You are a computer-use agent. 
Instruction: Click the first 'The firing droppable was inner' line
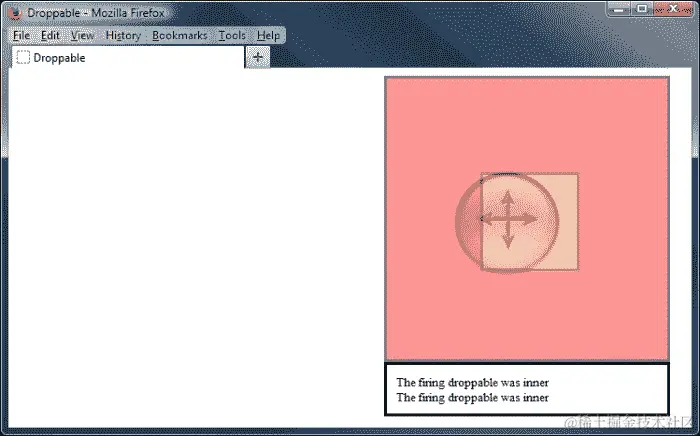coord(472,382)
